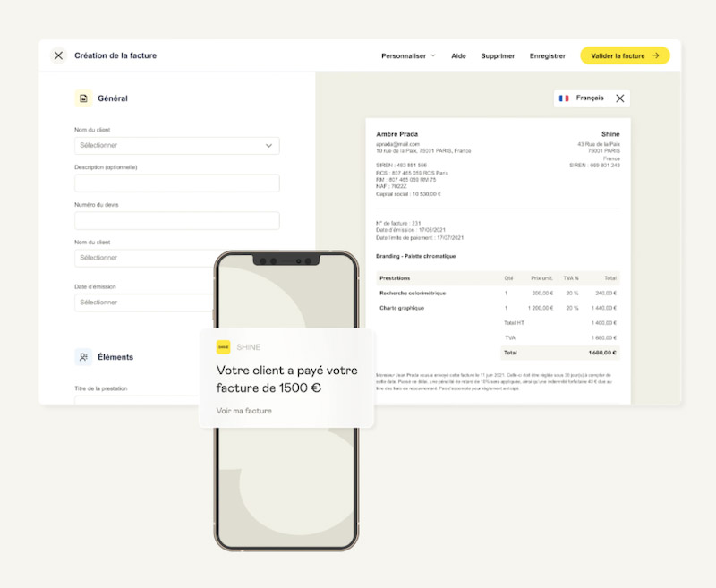Validate the invoice with Valider la facture
This screenshot has width=716, height=588.
point(625,55)
